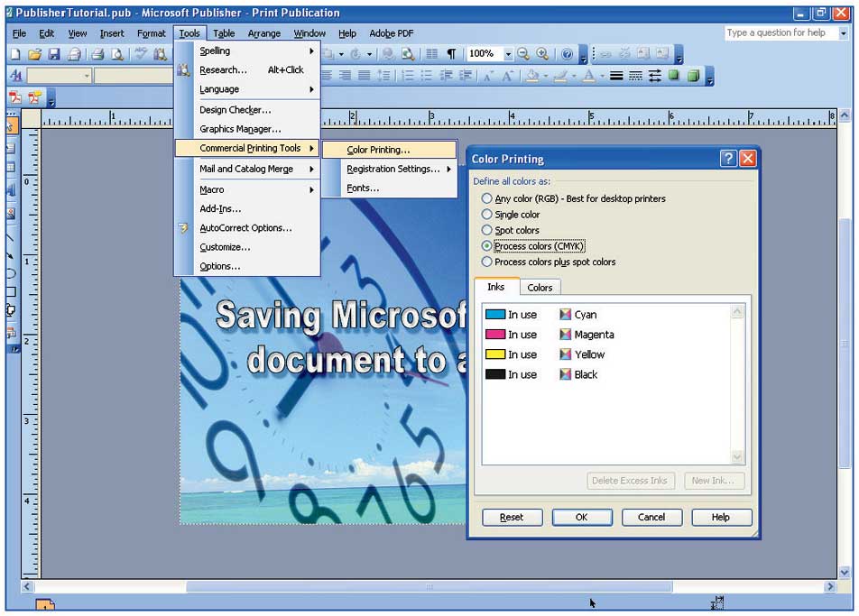Expand the Mail and Catalog Merge submenu

(x=247, y=170)
